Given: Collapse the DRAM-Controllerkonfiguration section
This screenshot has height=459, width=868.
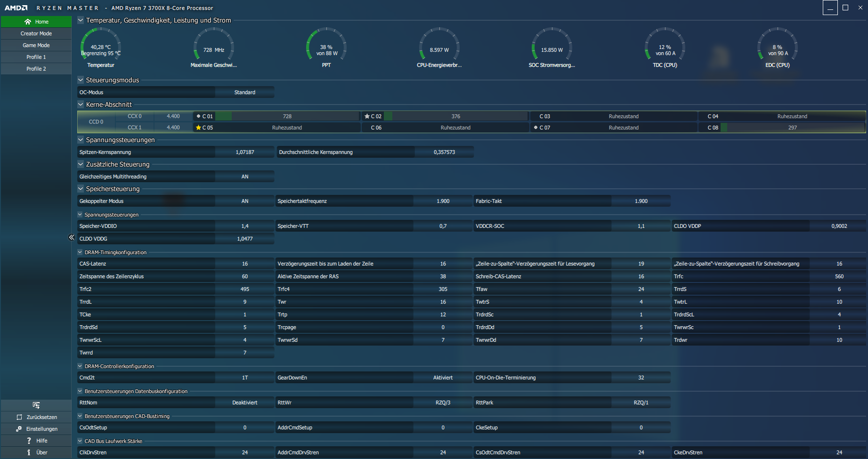Looking at the screenshot, I should click(x=80, y=366).
